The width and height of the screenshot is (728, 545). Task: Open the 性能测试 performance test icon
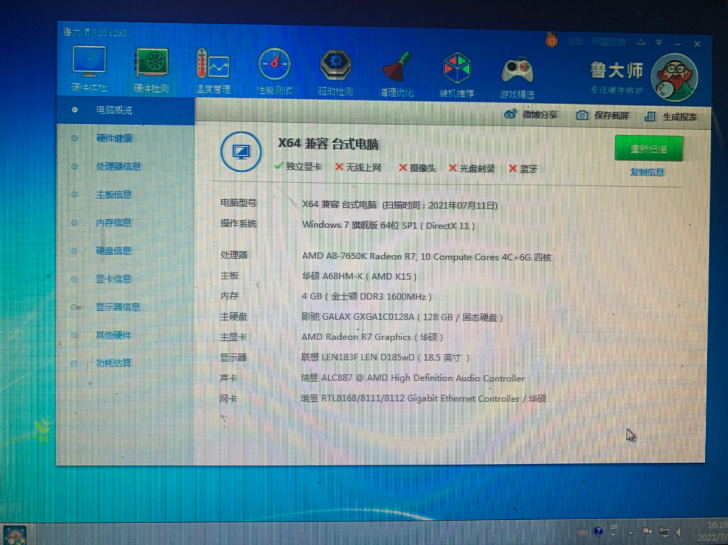pyautogui.click(x=274, y=71)
